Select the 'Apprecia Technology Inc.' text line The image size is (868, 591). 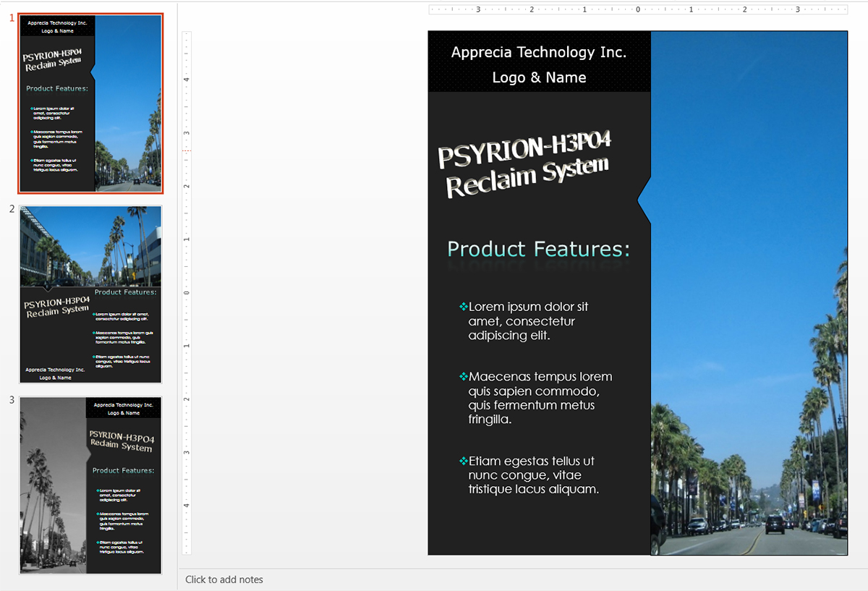point(539,52)
